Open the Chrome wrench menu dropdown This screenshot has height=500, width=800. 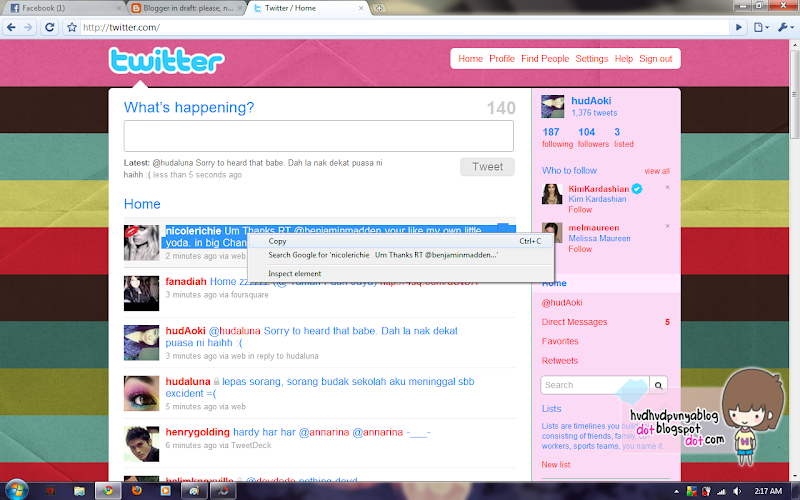(785, 27)
